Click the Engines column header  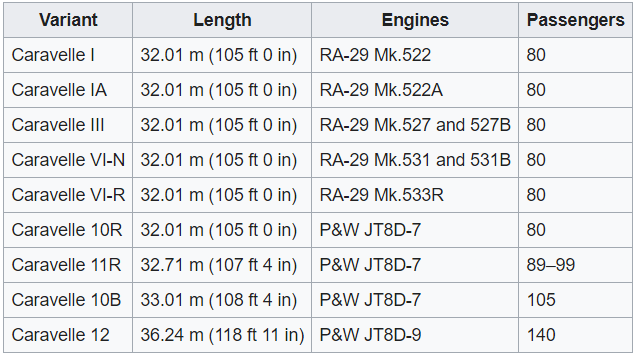click(x=415, y=20)
